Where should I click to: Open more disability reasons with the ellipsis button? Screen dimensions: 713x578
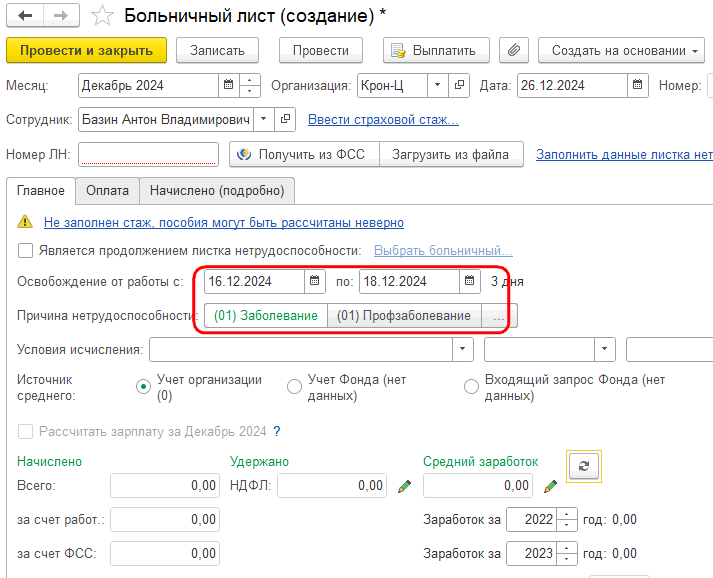point(499,316)
